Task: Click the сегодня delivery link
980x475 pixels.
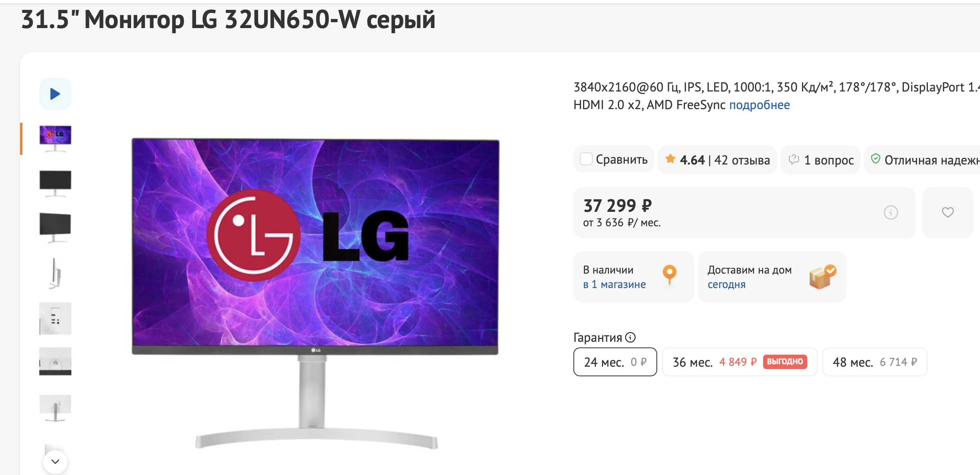Action: (726, 284)
